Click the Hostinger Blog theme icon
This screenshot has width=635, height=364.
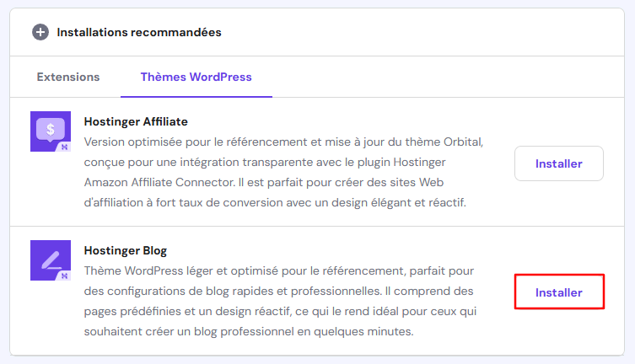point(50,260)
